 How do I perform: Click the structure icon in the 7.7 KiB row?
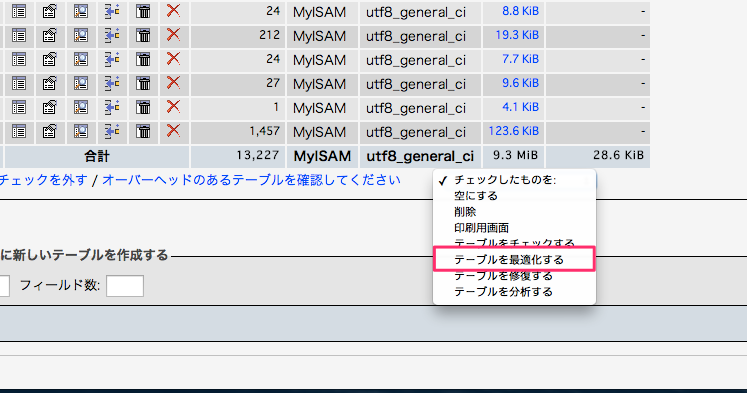(50, 60)
